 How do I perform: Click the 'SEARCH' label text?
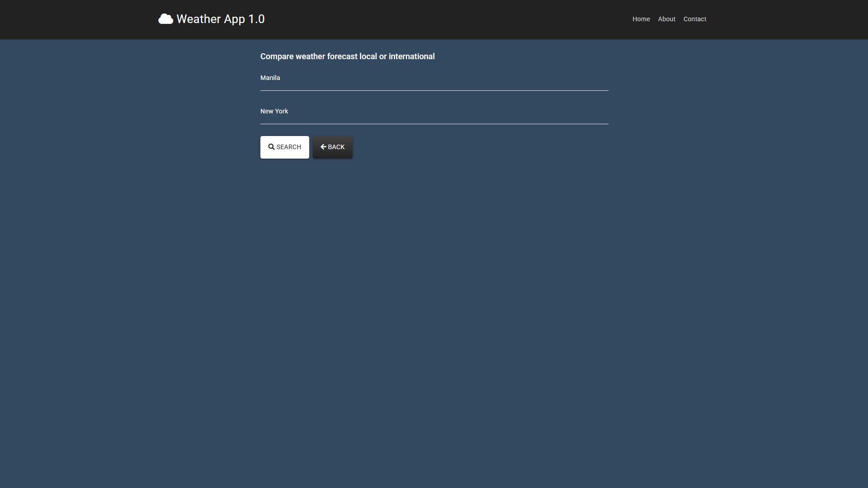pos(288,147)
